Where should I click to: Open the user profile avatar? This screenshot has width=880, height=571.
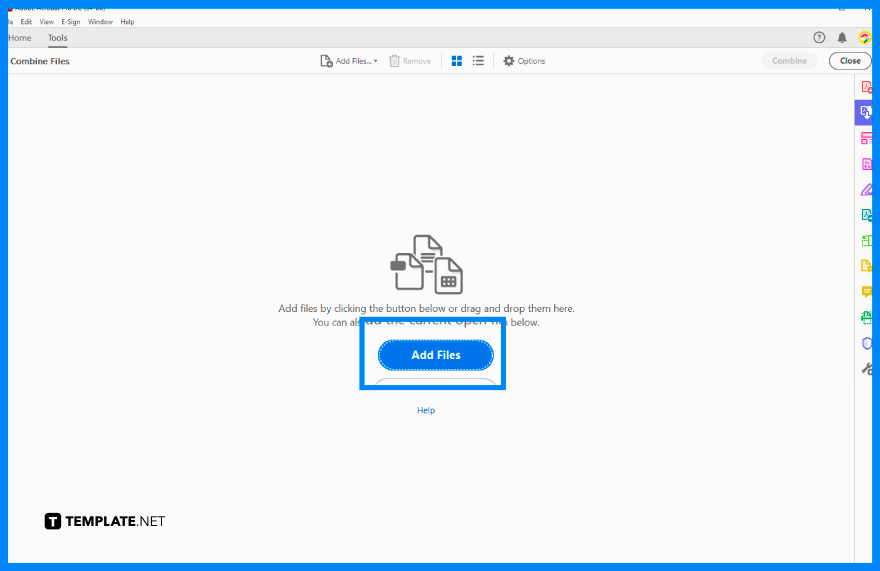coord(865,38)
